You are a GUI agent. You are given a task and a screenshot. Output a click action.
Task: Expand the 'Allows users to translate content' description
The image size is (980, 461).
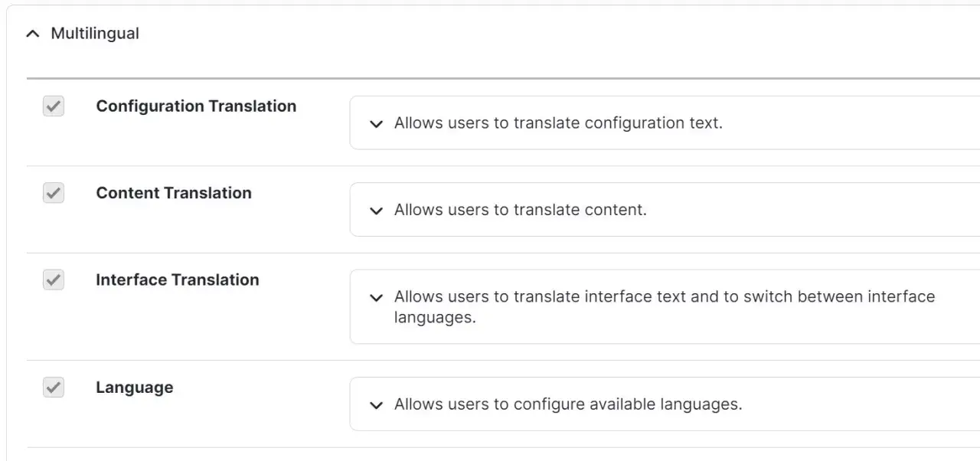click(x=376, y=210)
